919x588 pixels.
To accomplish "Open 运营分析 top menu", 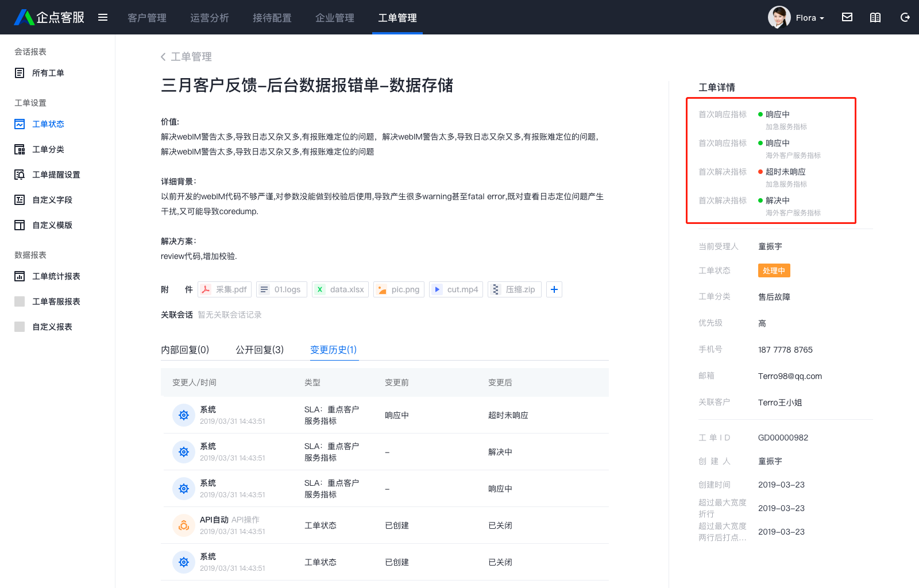I will pyautogui.click(x=210, y=18).
